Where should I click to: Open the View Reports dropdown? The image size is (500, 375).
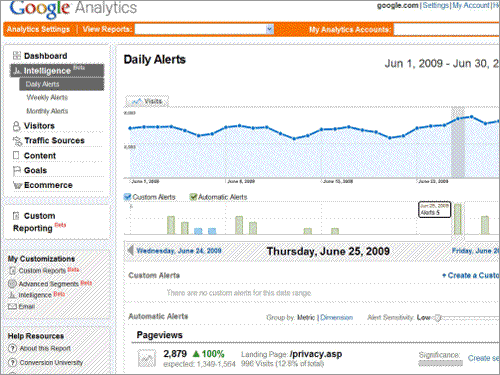(205, 29)
